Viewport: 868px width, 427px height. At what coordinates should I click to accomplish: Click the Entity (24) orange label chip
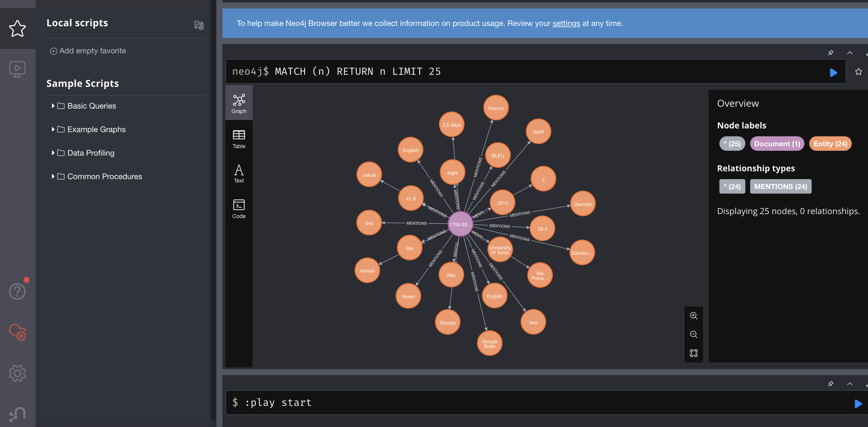[x=830, y=144]
